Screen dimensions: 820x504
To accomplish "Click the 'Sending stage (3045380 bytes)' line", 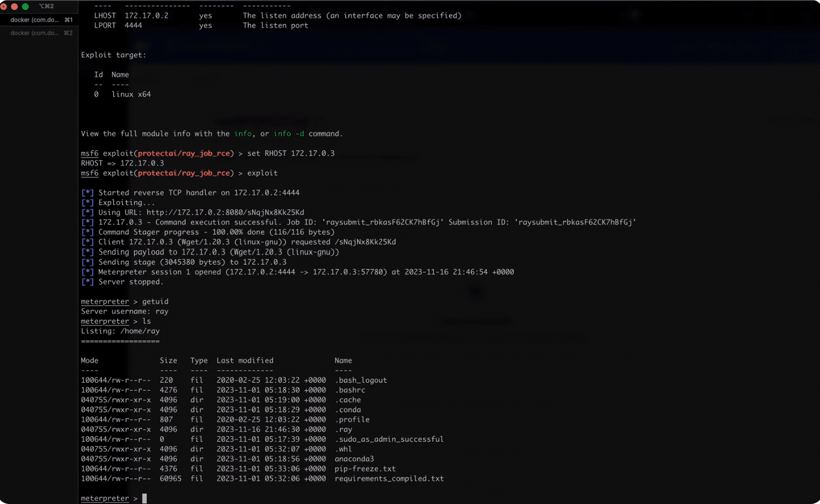I will (x=184, y=262).
